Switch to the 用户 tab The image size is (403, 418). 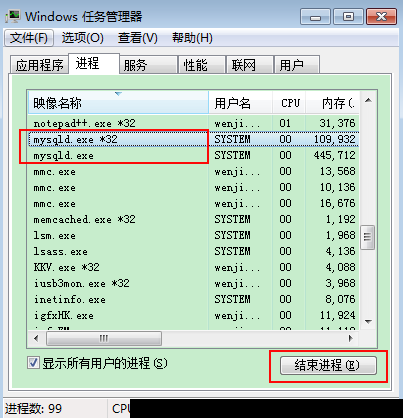tap(297, 65)
